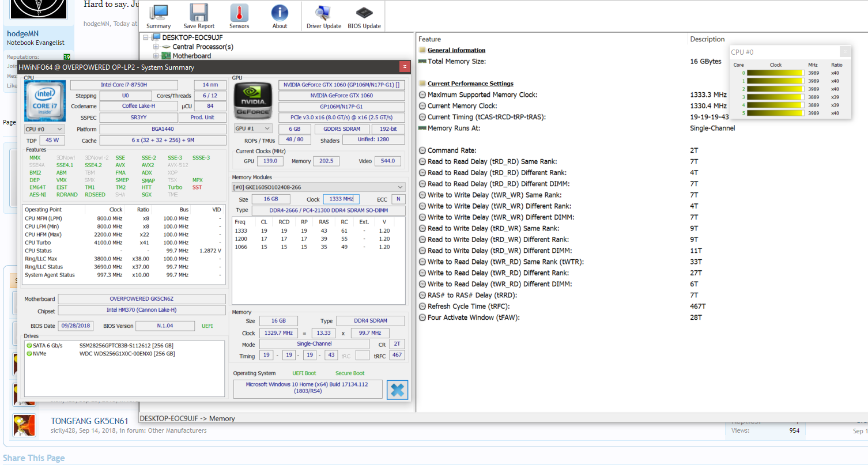The image size is (868, 465).
Task: Click the Total Memory Size memory icon
Action: (422, 61)
